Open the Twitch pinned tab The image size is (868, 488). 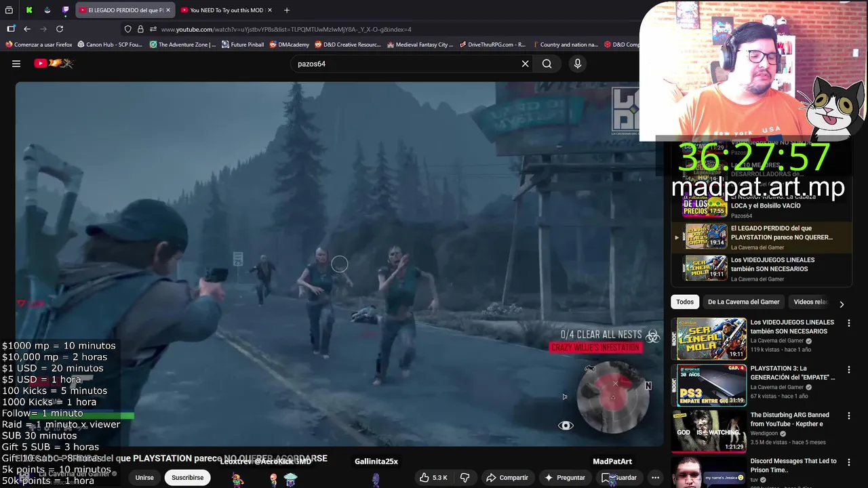[65, 10]
